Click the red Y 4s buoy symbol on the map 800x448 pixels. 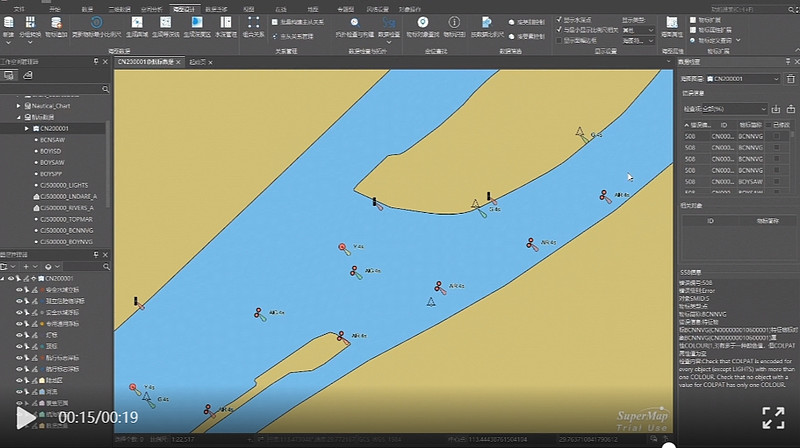(343, 246)
